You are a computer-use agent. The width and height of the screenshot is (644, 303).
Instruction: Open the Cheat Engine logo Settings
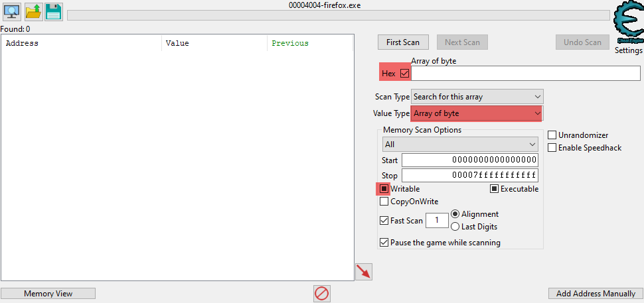pos(628,28)
